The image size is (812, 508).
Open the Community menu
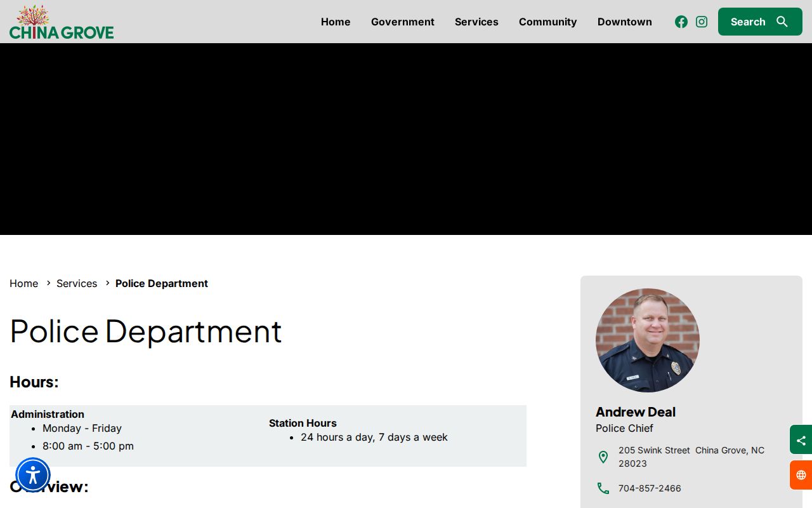point(548,22)
